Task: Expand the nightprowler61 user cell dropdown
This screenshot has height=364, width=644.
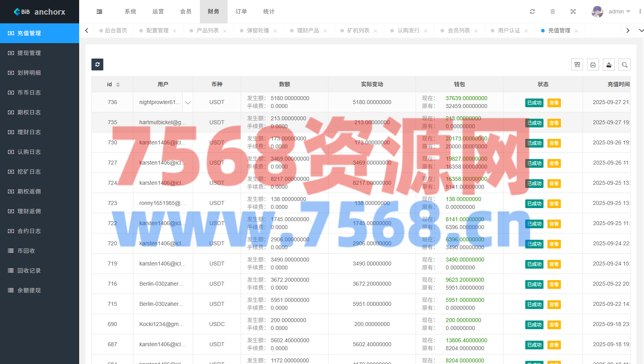Action: 188,102
